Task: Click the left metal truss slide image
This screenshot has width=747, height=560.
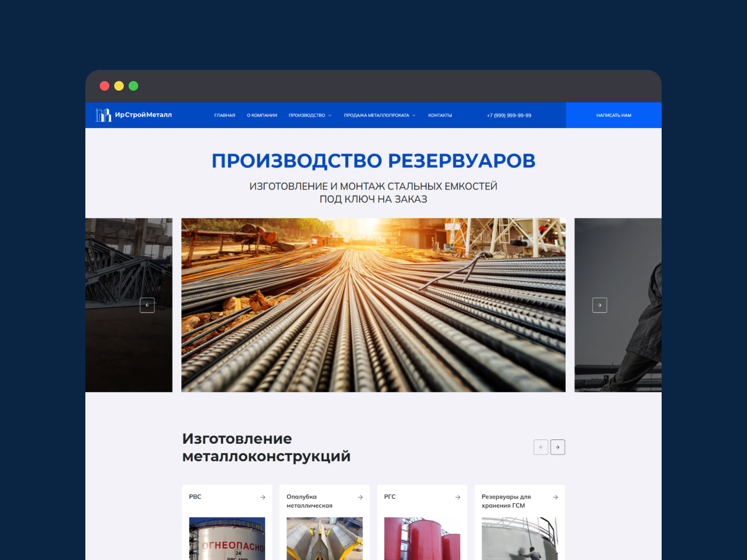Action: [x=129, y=305]
